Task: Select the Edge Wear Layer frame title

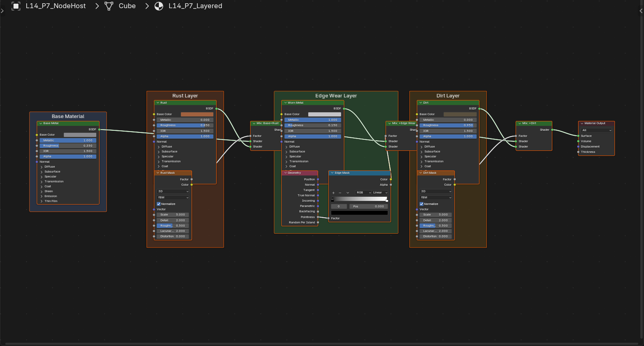Action: pyautogui.click(x=336, y=96)
